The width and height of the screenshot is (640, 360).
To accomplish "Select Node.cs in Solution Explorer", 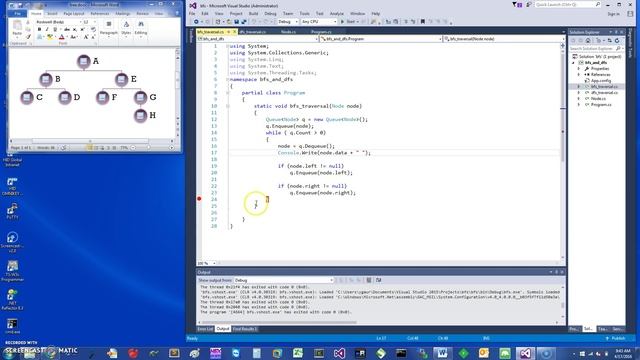I will click(x=598, y=99).
